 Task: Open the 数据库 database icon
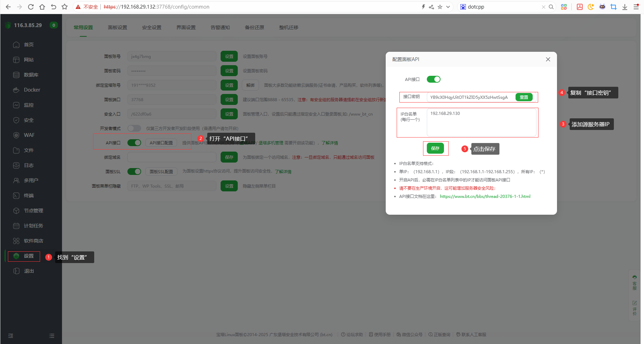[x=16, y=75]
